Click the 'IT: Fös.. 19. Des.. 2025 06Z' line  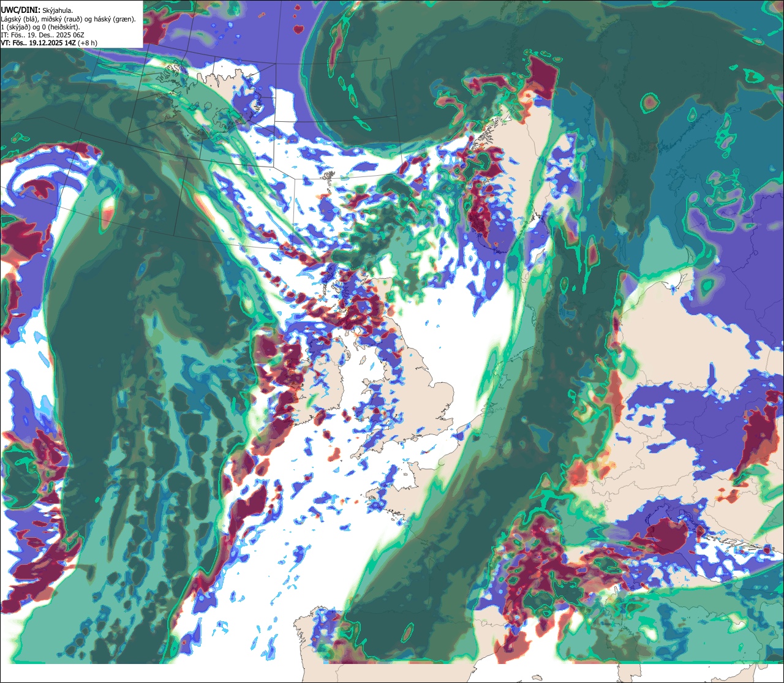(43, 35)
